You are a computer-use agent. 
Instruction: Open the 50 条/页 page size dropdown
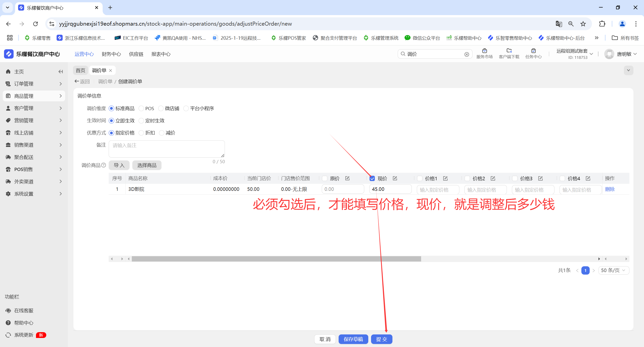click(614, 270)
